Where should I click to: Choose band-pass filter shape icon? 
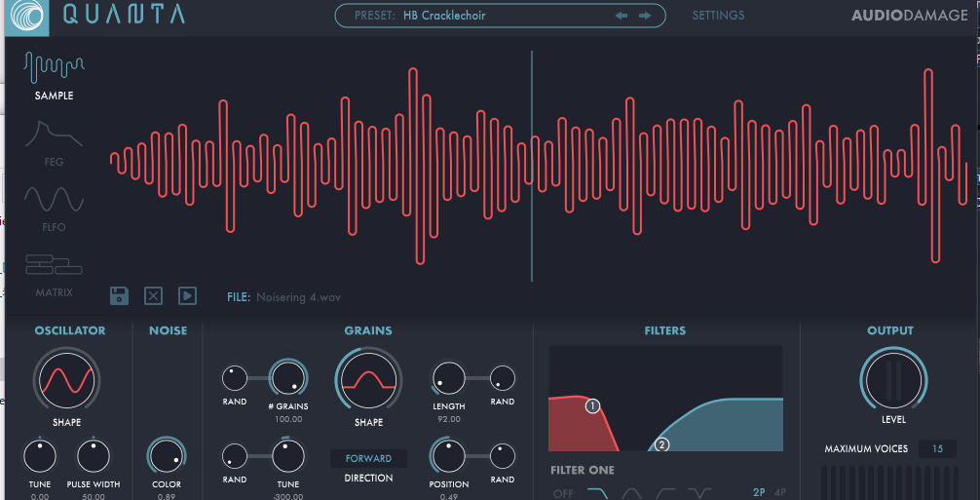[632, 494]
